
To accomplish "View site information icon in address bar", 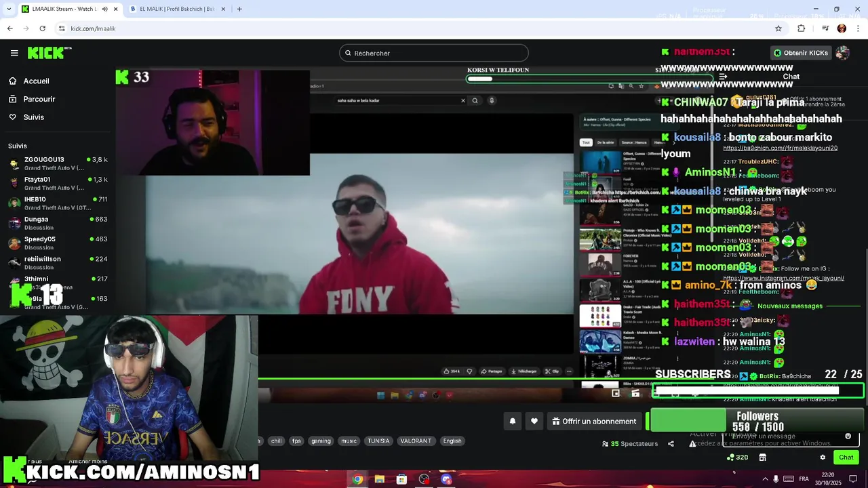I will [62, 28].
